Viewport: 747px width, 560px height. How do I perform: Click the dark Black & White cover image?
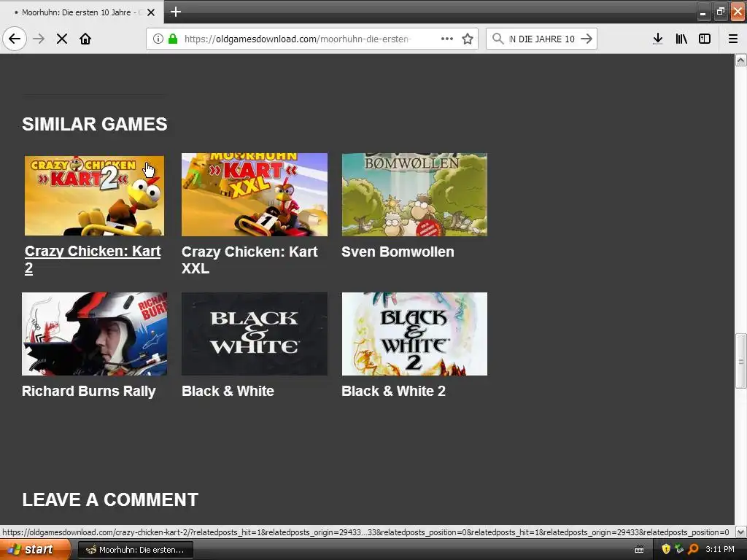coord(255,334)
